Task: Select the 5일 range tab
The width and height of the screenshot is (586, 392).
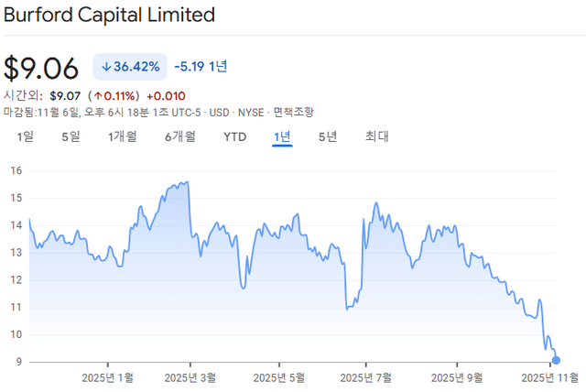Action: pyautogui.click(x=71, y=136)
